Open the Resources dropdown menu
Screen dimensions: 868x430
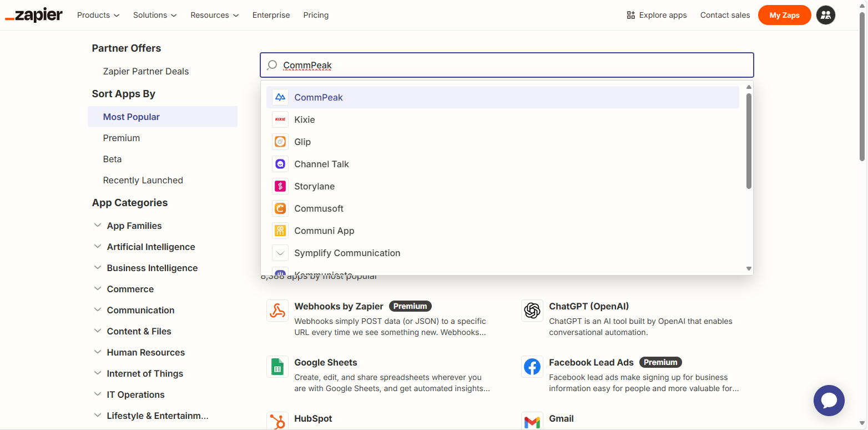click(215, 15)
